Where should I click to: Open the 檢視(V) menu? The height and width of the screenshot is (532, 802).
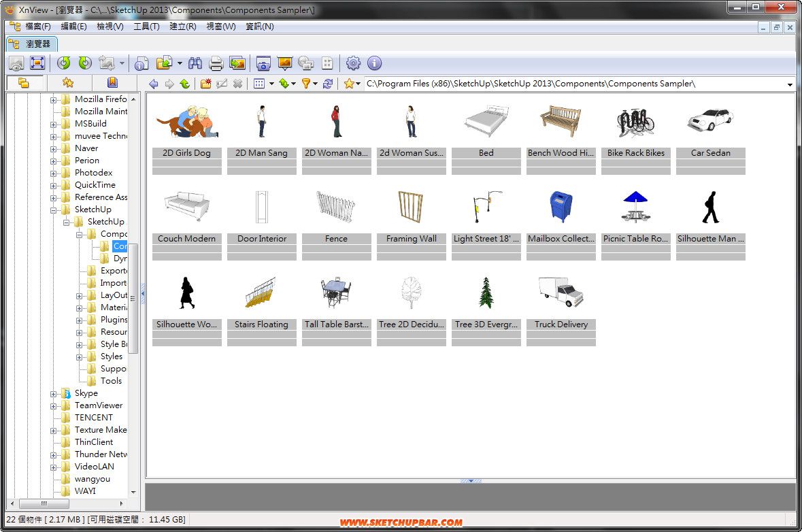tap(110, 27)
